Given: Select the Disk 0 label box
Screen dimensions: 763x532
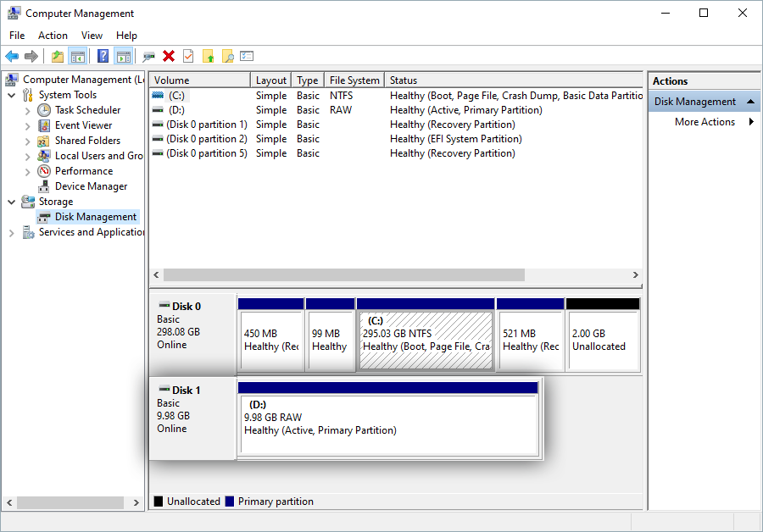Looking at the screenshot, I should [193, 334].
